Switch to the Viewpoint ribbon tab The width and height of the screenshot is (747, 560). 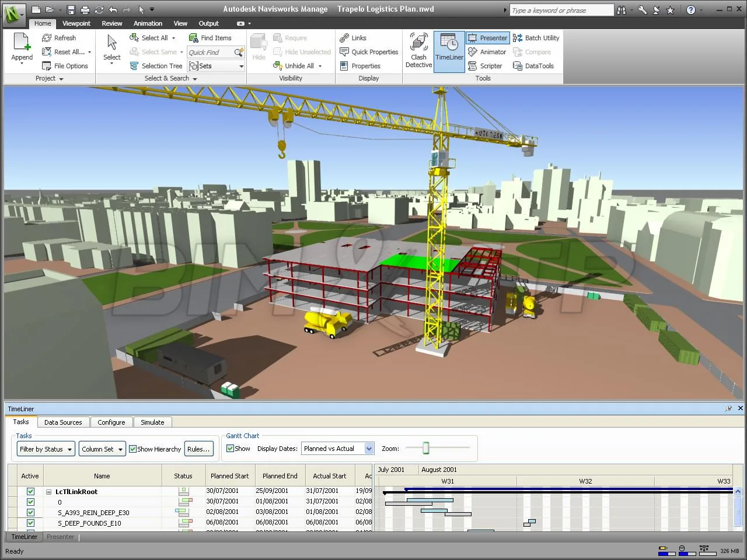[x=76, y=23]
